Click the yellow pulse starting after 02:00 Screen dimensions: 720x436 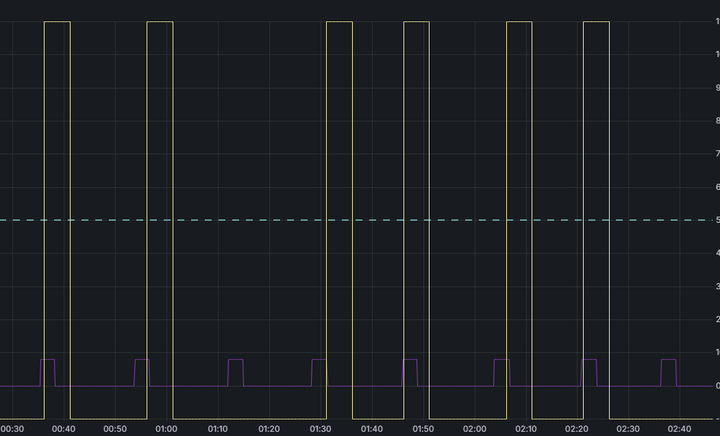519,21
